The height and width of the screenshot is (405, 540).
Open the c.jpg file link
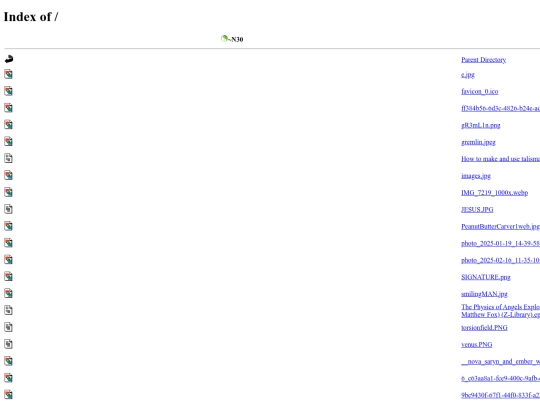pos(468,75)
